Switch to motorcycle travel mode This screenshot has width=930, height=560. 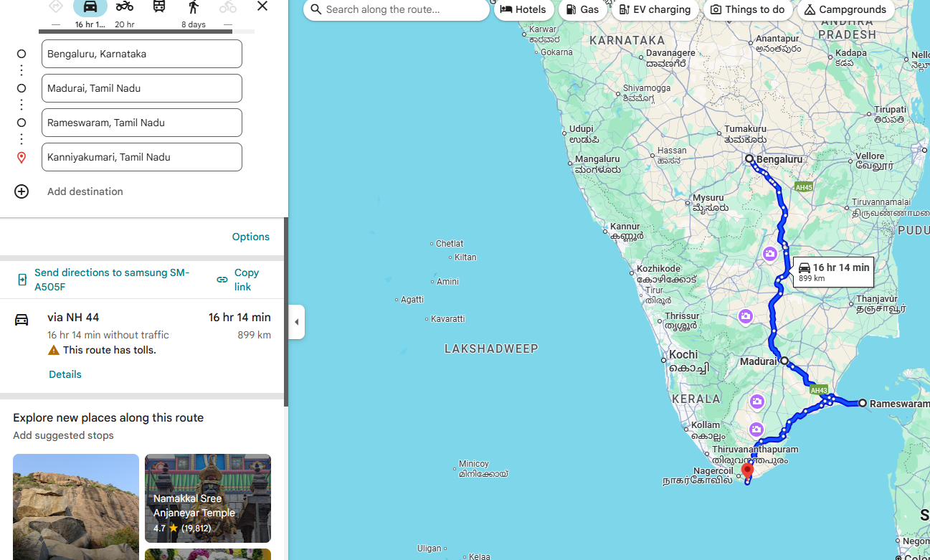point(125,7)
